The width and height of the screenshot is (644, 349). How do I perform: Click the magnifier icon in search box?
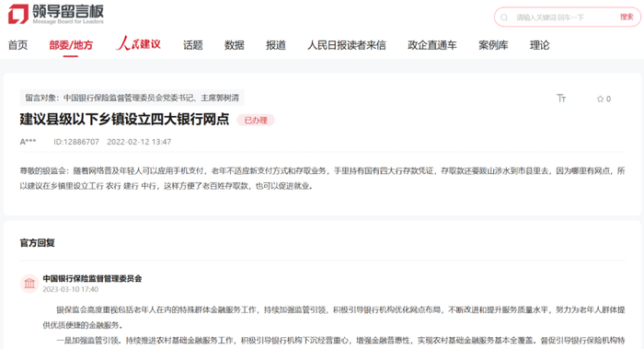tap(504, 17)
